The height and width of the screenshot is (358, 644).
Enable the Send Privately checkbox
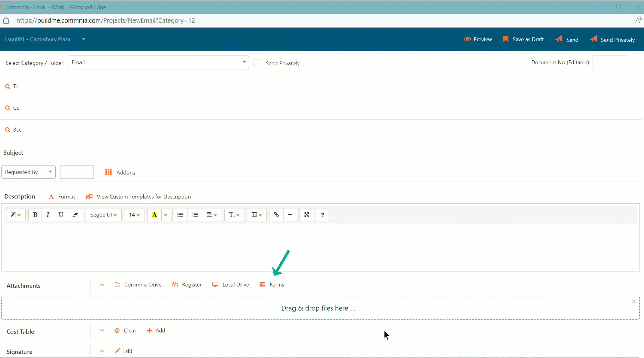coord(257,63)
